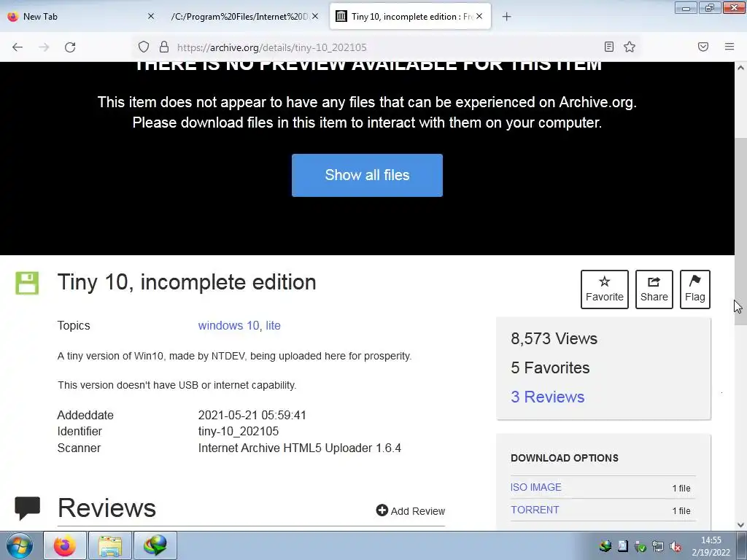Open the 3 Reviews link
Image resolution: width=747 pixels, height=560 pixels.
tap(547, 397)
